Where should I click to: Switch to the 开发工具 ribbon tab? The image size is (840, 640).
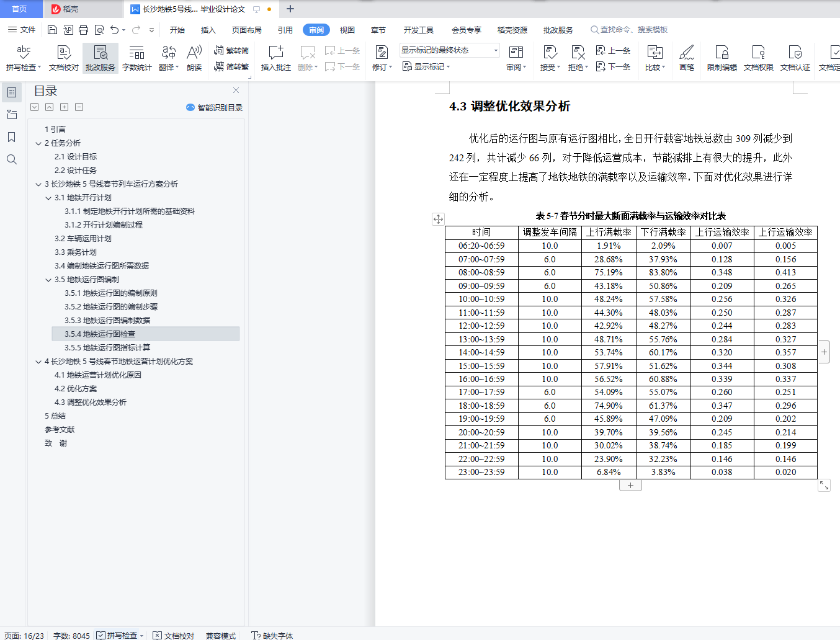coord(419,30)
